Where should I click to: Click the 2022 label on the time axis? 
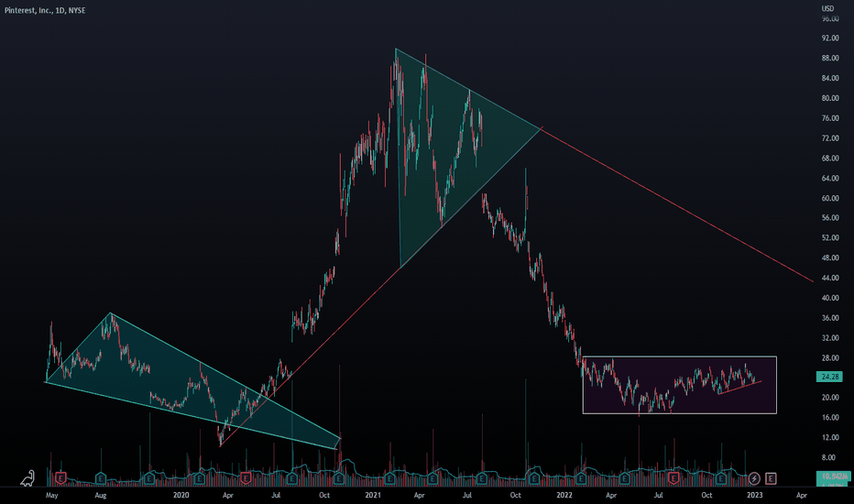pyautogui.click(x=564, y=495)
